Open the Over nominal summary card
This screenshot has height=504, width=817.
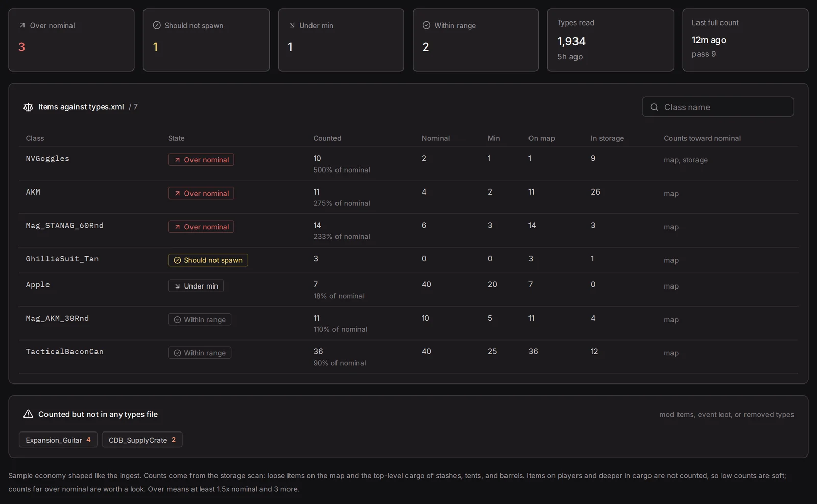tap(71, 40)
